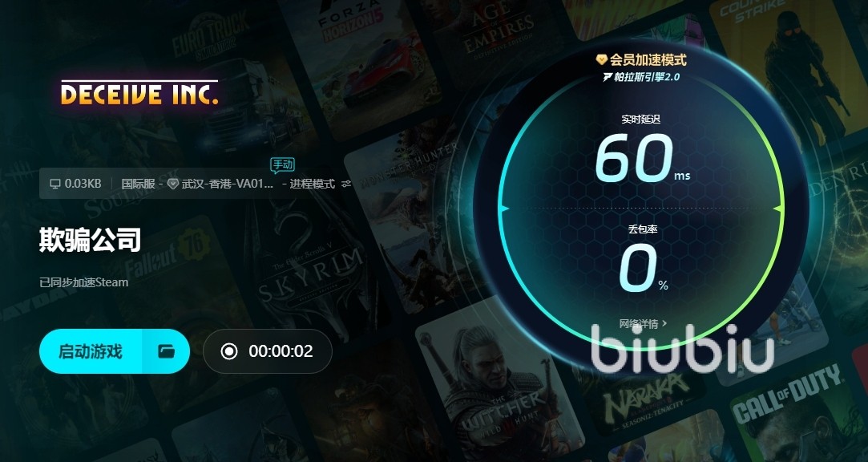The height and width of the screenshot is (462, 868).
Task: Expand 网络详情 network details chevron
Action: (665, 323)
